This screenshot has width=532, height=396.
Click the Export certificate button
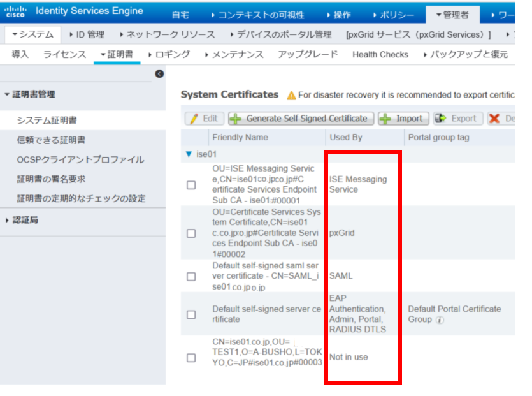click(456, 119)
